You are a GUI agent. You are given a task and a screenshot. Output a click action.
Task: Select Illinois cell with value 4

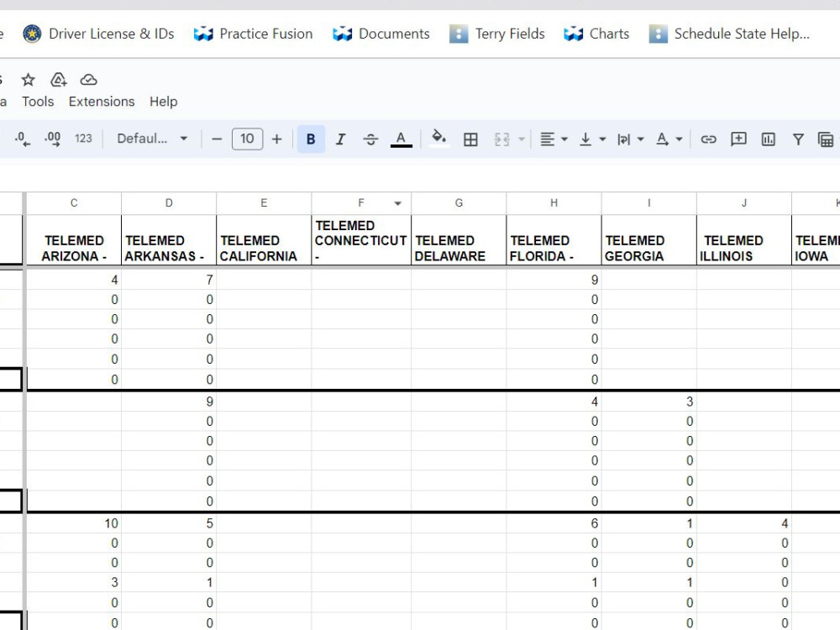tap(744, 523)
